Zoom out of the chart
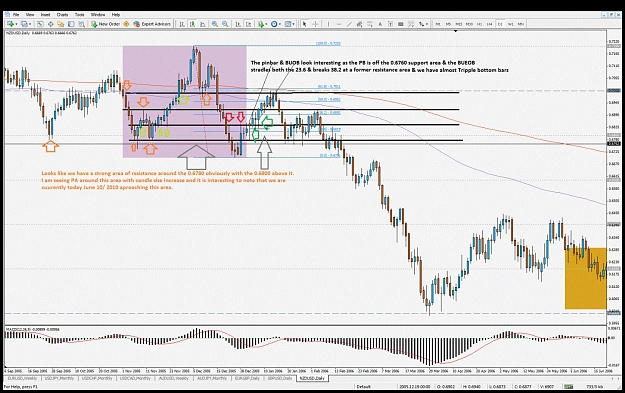This screenshot has width=625, height=393. pos(225,24)
